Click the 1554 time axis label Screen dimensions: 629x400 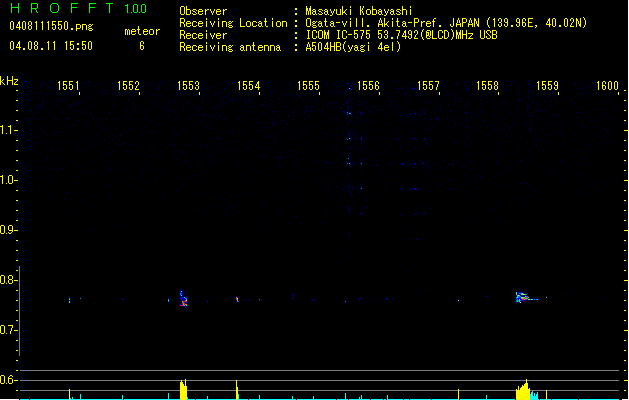tap(248, 86)
